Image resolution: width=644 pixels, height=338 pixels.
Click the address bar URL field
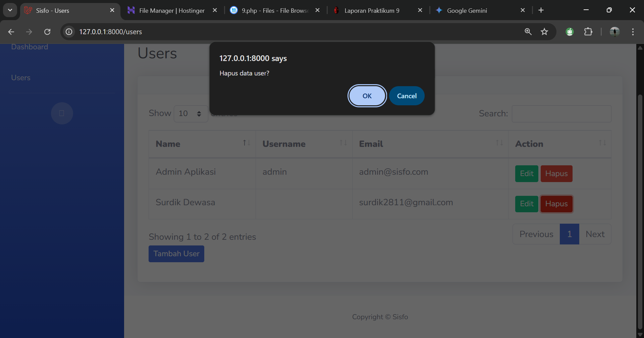[x=268, y=32]
